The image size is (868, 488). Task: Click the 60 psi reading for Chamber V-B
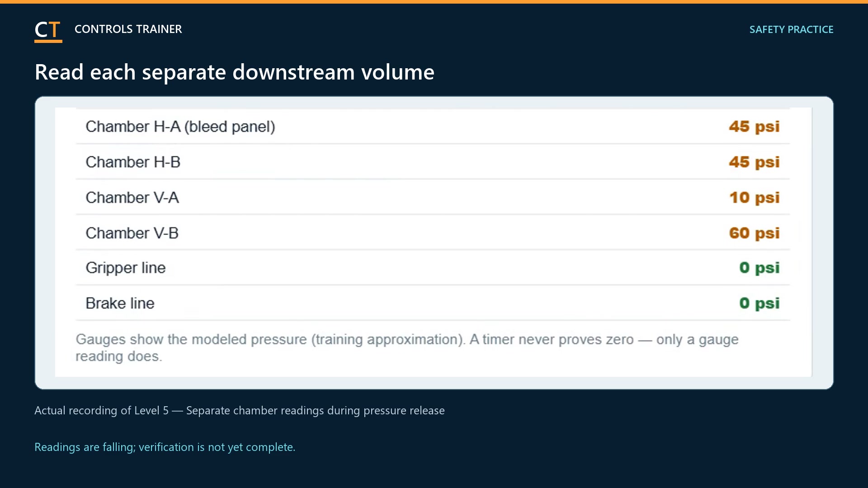point(754,233)
